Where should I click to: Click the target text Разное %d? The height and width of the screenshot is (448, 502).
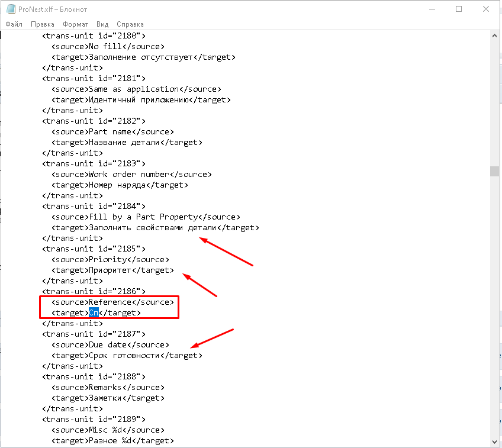point(110,441)
